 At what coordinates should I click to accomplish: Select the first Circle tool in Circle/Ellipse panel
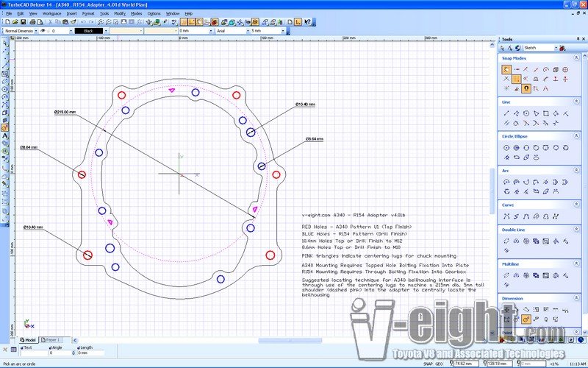coord(506,148)
